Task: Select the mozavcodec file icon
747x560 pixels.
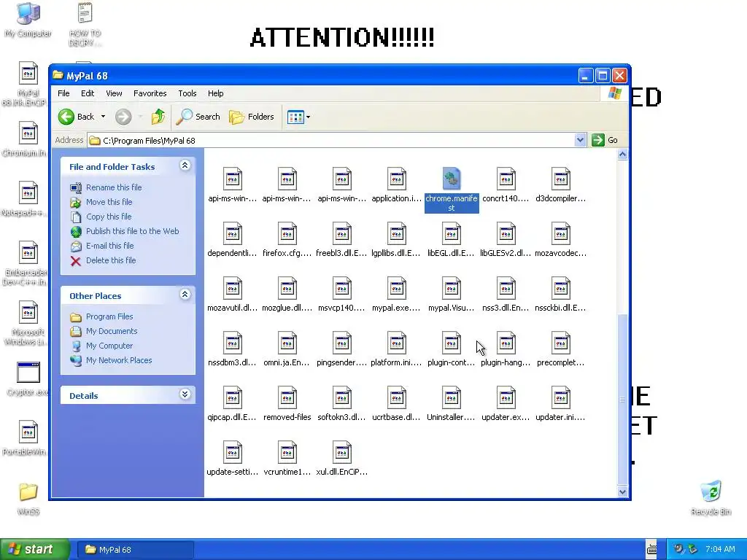Action: 561,233
